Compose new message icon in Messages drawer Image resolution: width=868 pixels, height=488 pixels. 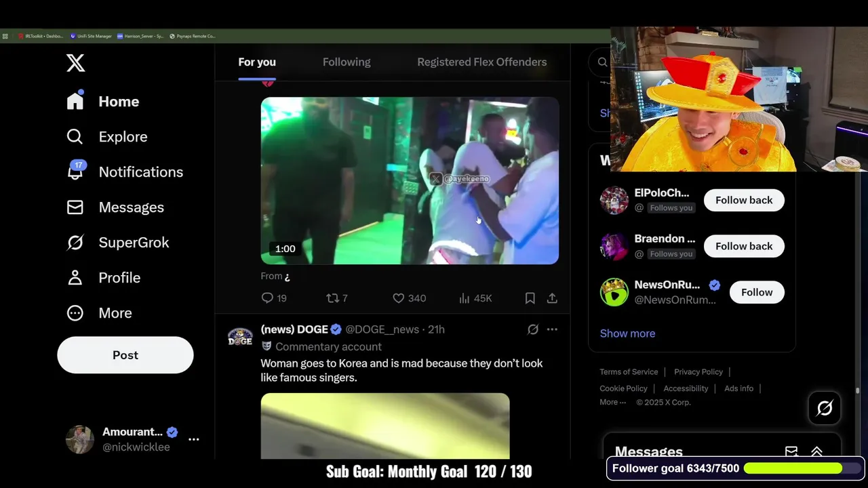pos(791,451)
